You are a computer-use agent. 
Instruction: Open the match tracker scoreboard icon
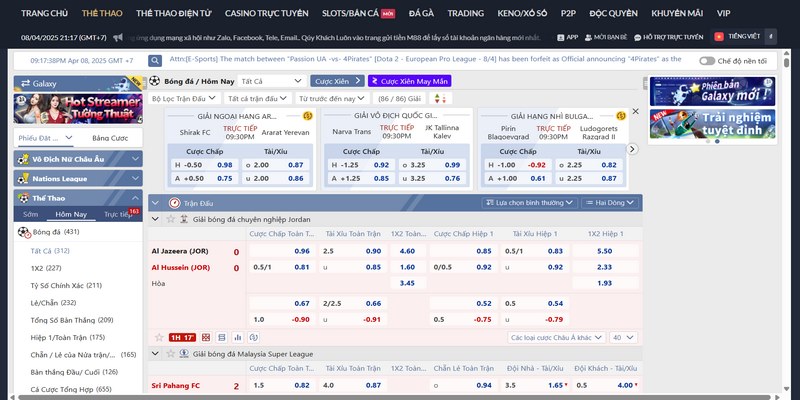point(206,337)
